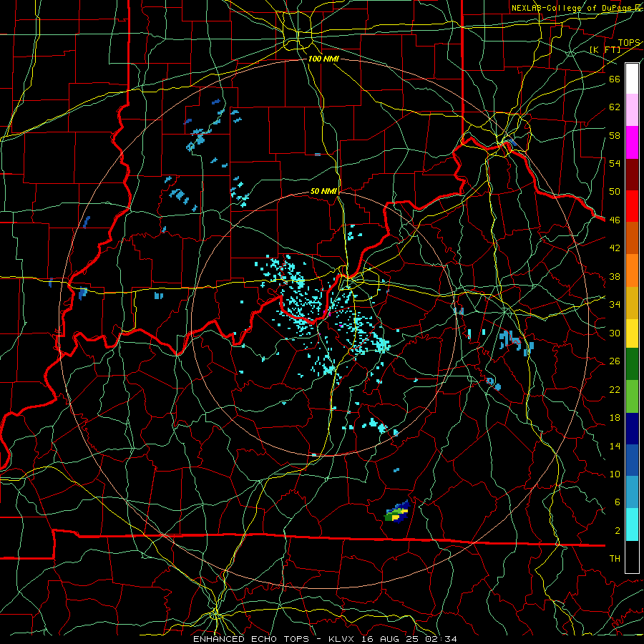Viewport: 644px width, 644px height.
Task: Click the TH legend label
Action: coord(615,559)
